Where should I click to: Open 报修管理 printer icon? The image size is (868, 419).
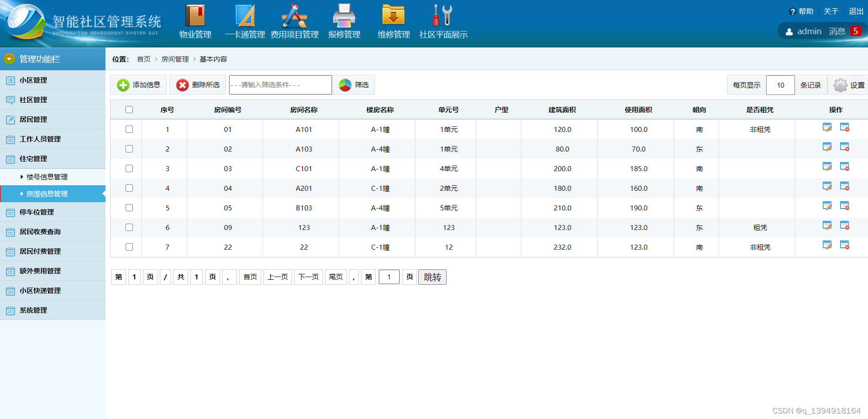(x=344, y=16)
